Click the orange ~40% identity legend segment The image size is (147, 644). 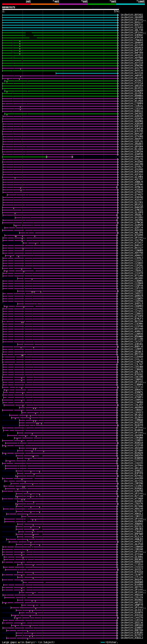click(x=45, y=4)
